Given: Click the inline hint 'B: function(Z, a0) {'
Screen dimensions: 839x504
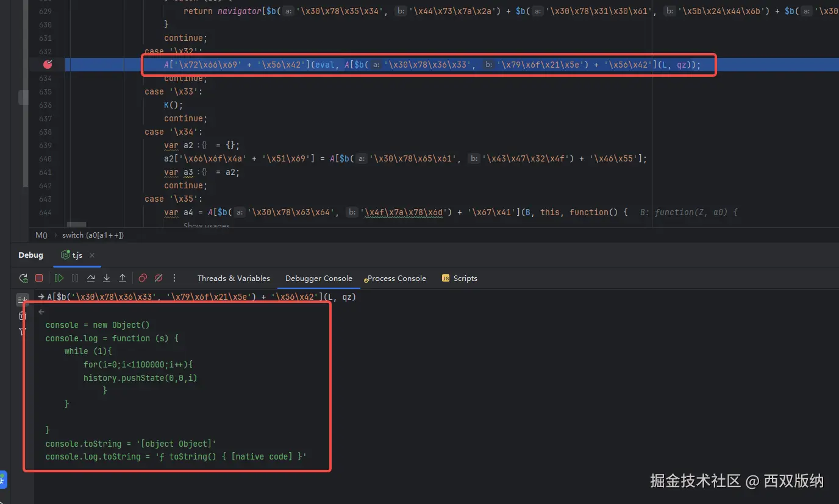Looking at the screenshot, I should pos(688,212).
